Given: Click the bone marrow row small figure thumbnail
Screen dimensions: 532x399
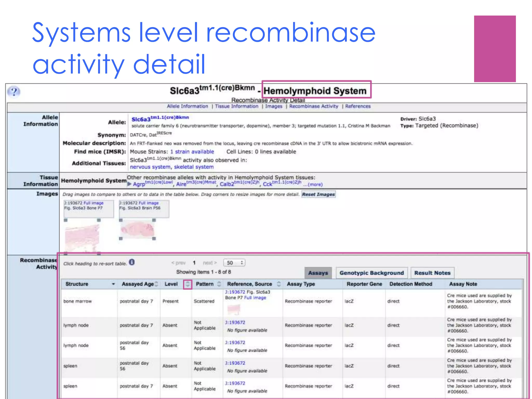Looking at the screenshot, I should coord(234,309).
